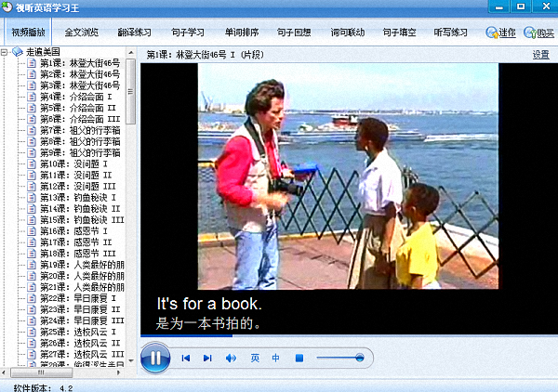Stop playback with the square stop icon
The height and width of the screenshot is (392, 558).
click(x=299, y=358)
